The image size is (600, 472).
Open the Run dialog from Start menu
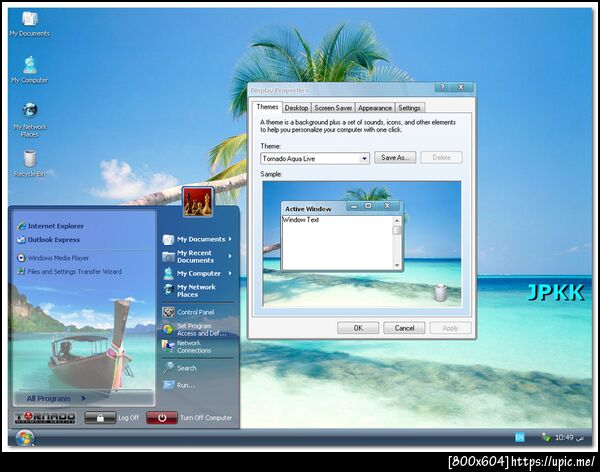(x=179, y=385)
